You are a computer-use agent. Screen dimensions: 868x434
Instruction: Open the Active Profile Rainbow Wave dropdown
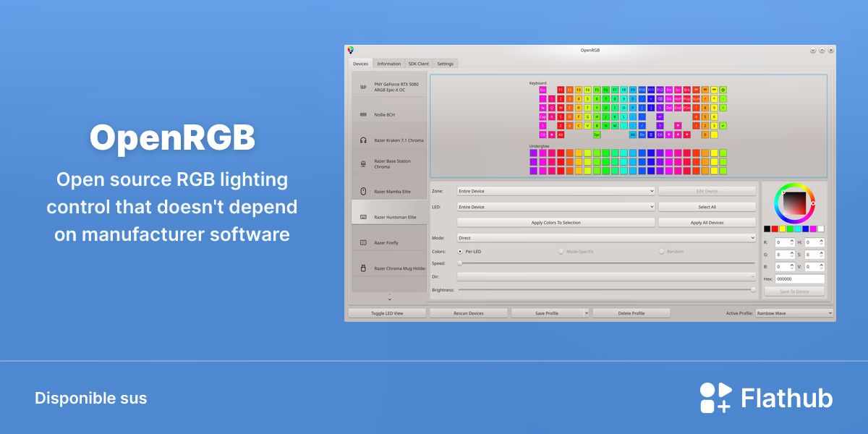tap(794, 313)
